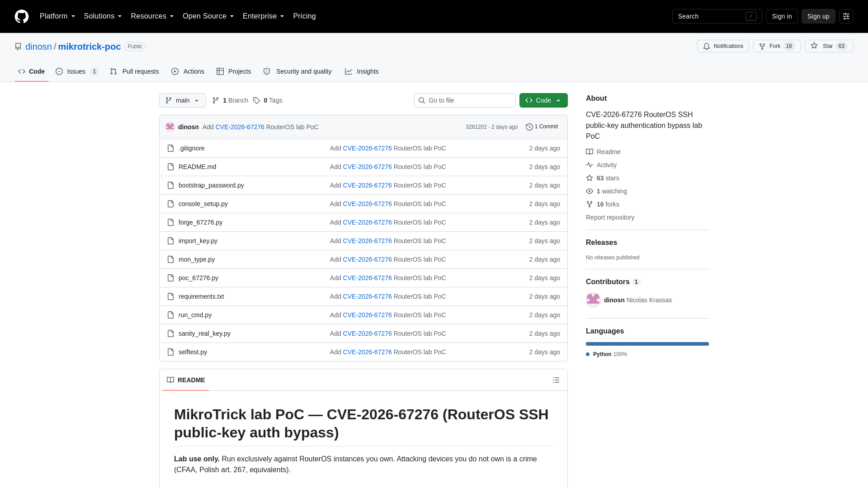Open requirements.txt file

tap(201, 296)
